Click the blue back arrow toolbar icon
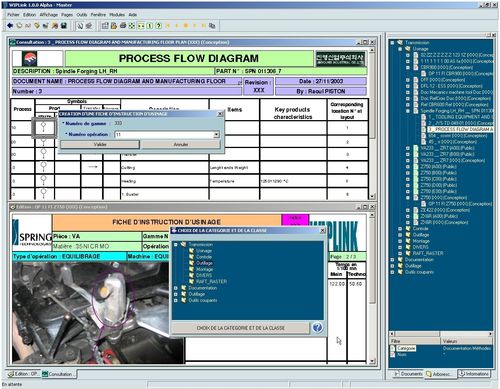The height and width of the screenshot is (389, 500). pos(10,26)
